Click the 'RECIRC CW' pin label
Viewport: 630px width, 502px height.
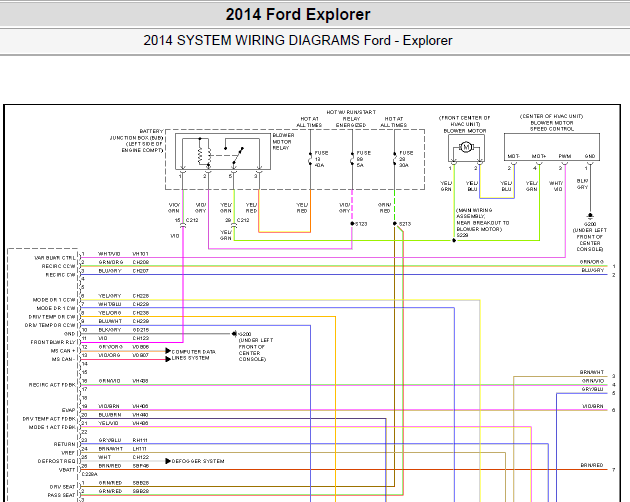61,275
